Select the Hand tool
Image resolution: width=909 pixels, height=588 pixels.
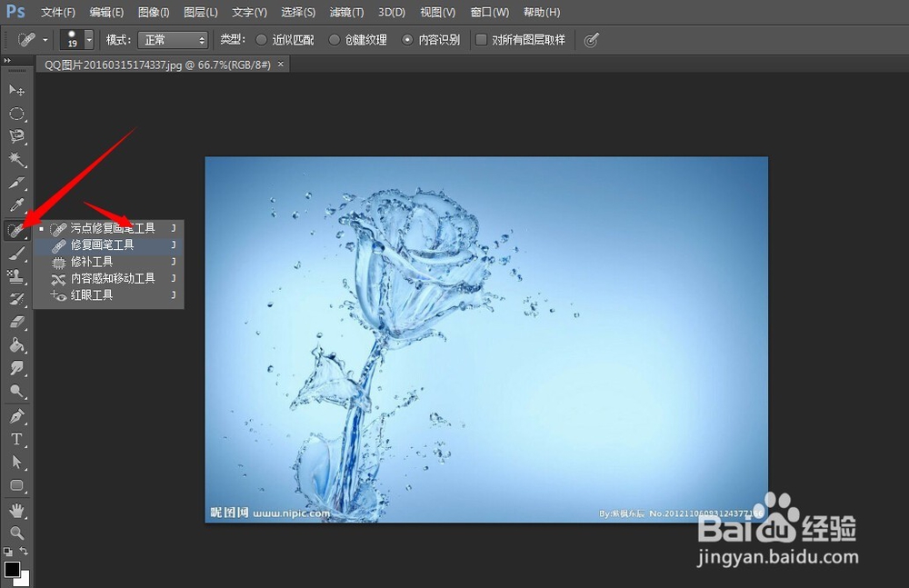pos(16,510)
